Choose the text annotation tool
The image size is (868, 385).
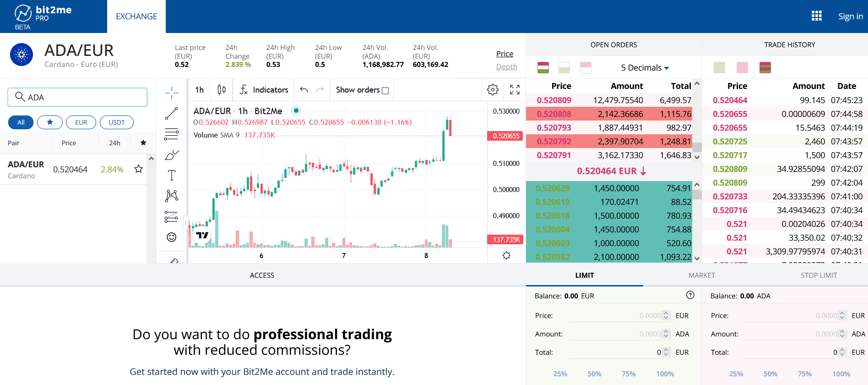pyautogui.click(x=172, y=175)
